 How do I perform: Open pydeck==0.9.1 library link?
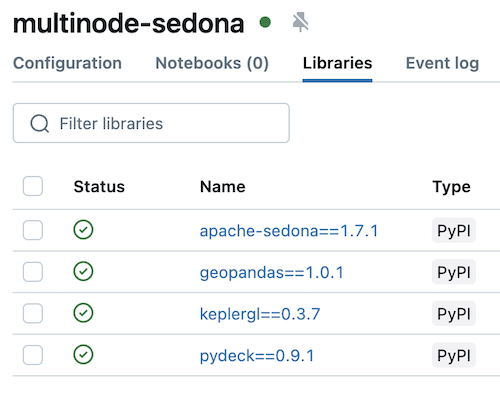pyautogui.click(x=257, y=356)
